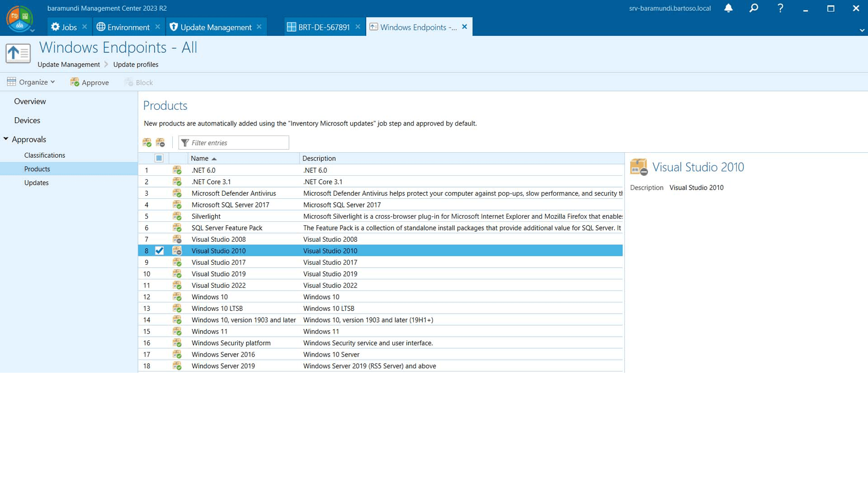
Task: Select the Windows Security platform row
Action: (381, 343)
